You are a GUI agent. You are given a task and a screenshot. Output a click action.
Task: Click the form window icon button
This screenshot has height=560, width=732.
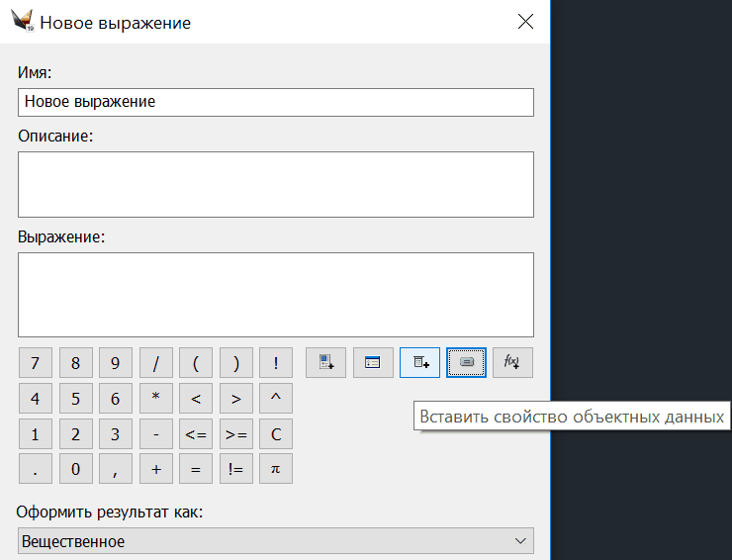coord(373,363)
